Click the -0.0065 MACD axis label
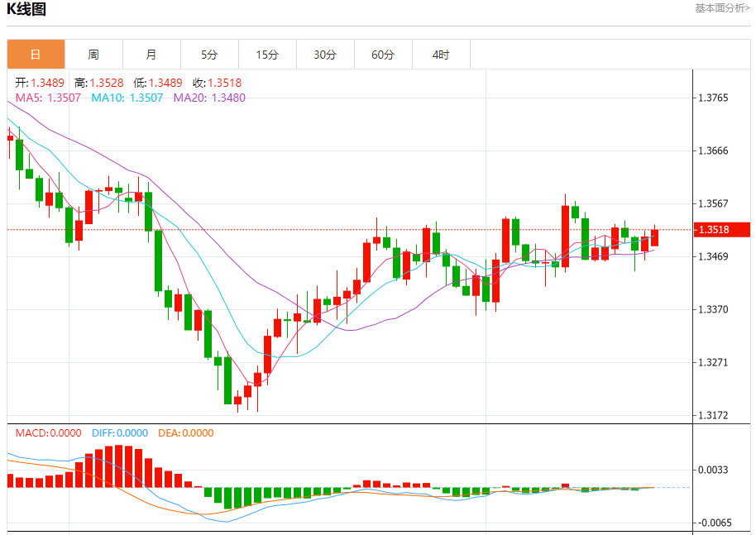 point(713,523)
